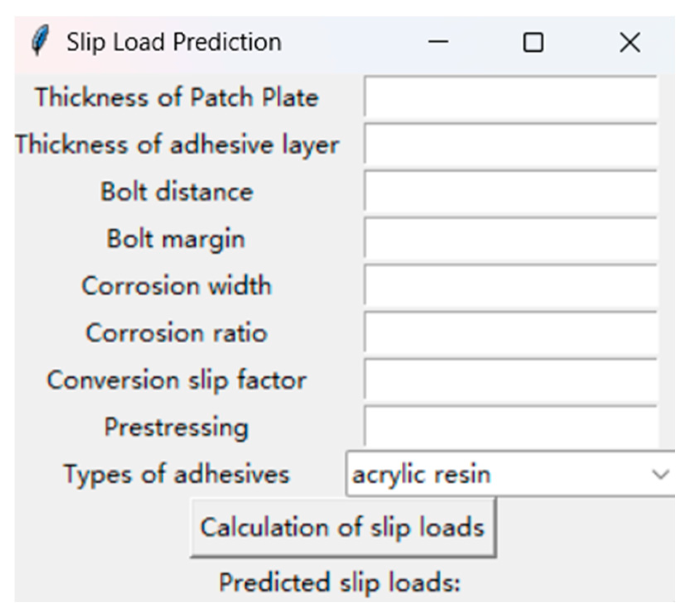Click the Prestressing label text
This screenshot has width=700, height=616.
(x=177, y=427)
